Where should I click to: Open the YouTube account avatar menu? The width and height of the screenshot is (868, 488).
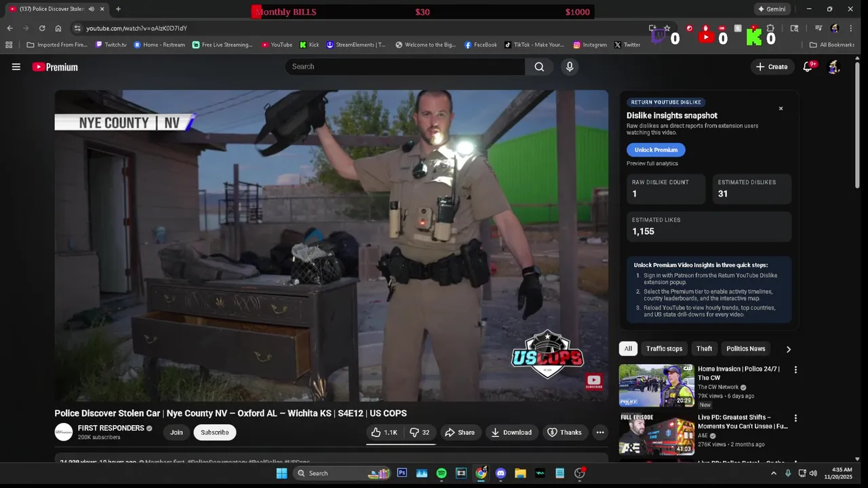tap(834, 66)
